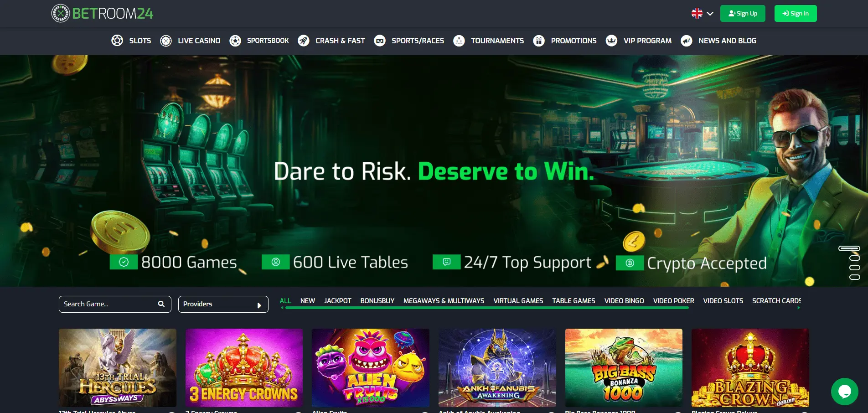Select the second banner slide indicator

tap(855, 258)
